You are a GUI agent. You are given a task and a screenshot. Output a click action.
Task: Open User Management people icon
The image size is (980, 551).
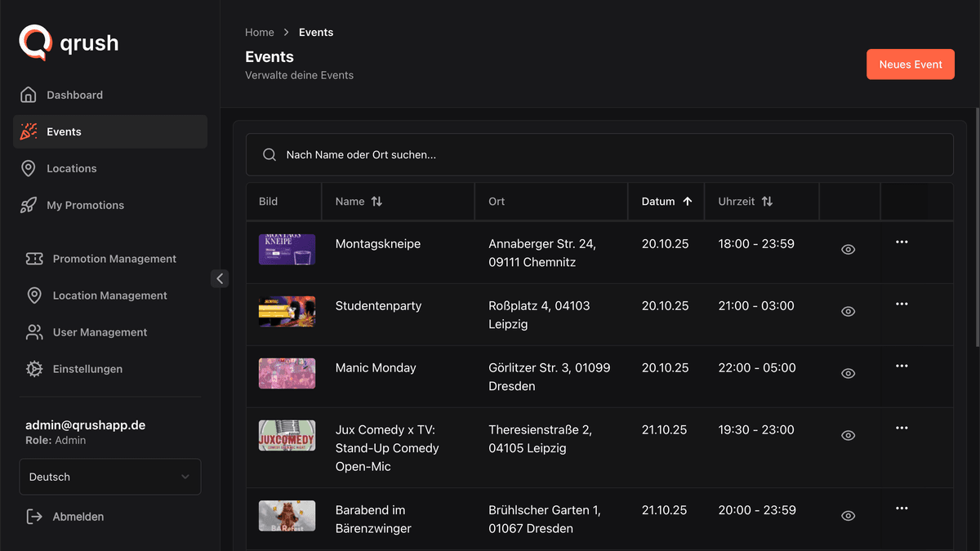coord(34,332)
